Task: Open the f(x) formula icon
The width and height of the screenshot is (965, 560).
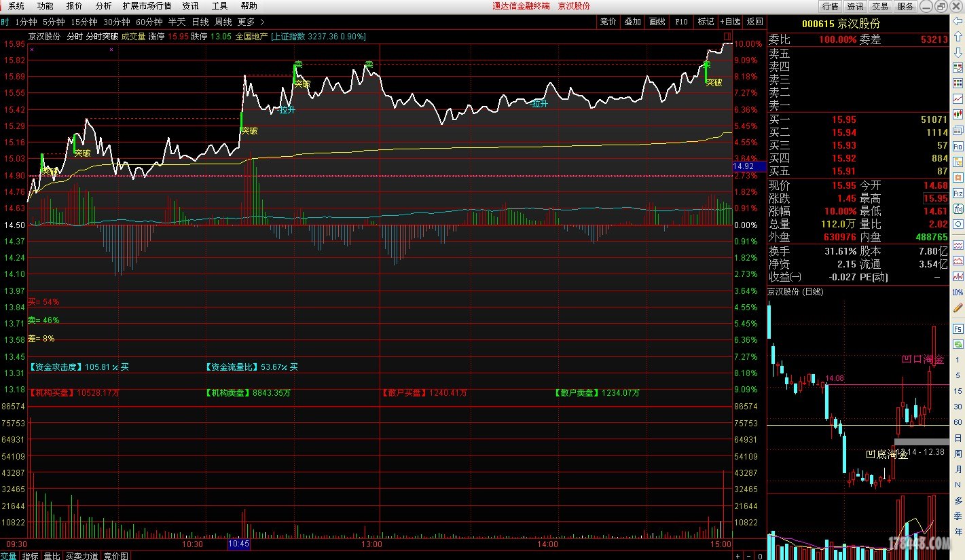Action: pyautogui.click(x=958, y=208)
